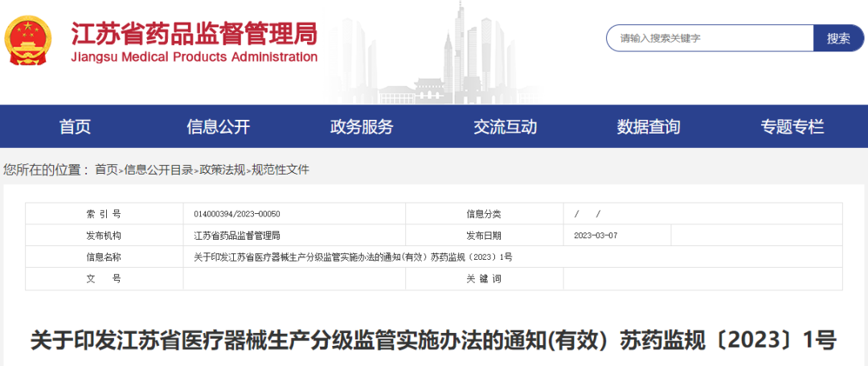The height and width of the screenshot is (366, 868).
Task: Click the 搜索 button
Action: [838, 38]
